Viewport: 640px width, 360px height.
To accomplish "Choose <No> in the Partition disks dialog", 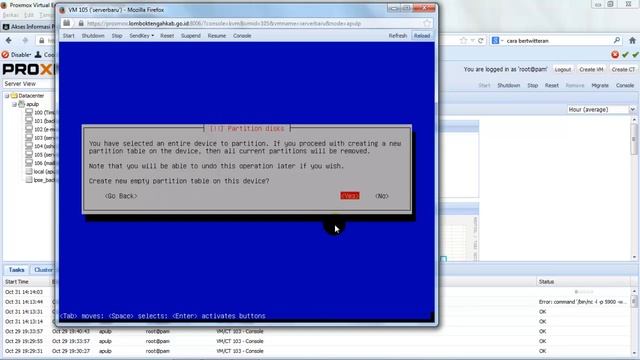I will pos(382,196).
